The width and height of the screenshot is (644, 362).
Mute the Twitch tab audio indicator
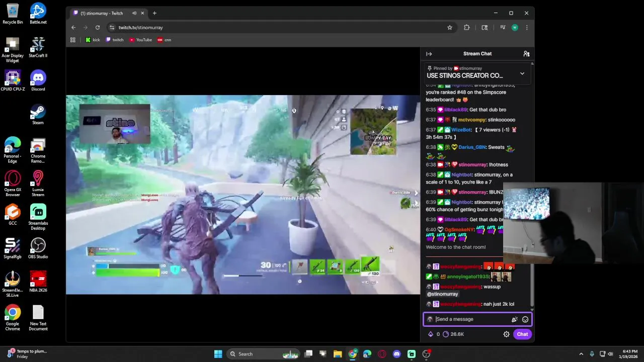point(134,13)
